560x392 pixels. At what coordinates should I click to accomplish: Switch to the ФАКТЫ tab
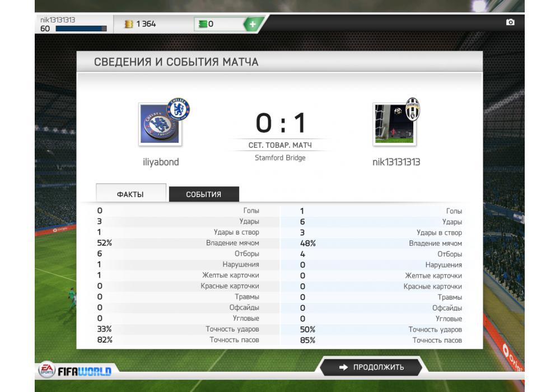tap(130, 193)
